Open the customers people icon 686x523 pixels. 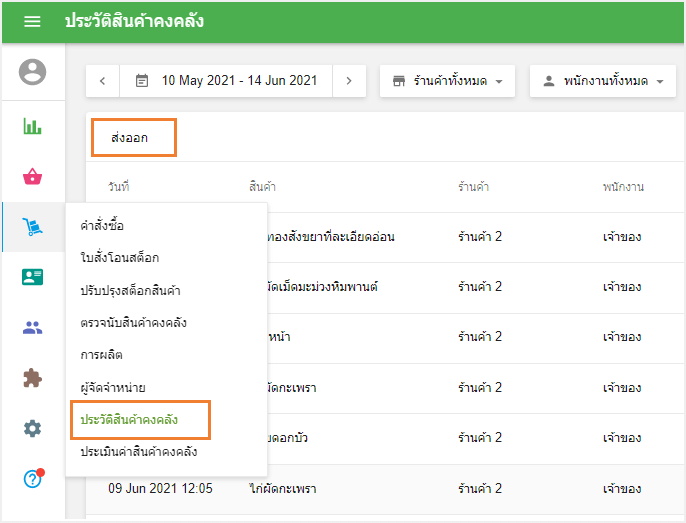32,327
